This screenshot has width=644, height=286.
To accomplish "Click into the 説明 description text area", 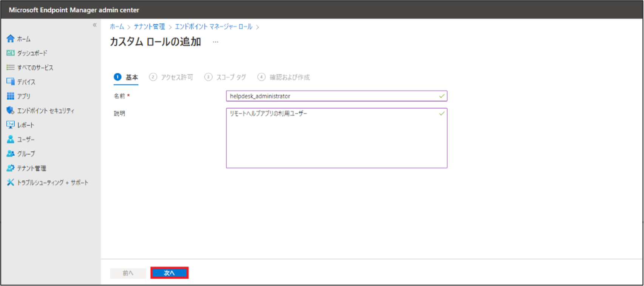I will (337, 138).
